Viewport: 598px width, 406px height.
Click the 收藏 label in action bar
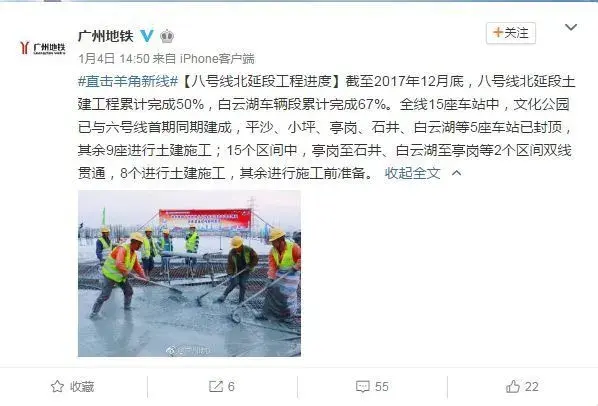point(82,387)
